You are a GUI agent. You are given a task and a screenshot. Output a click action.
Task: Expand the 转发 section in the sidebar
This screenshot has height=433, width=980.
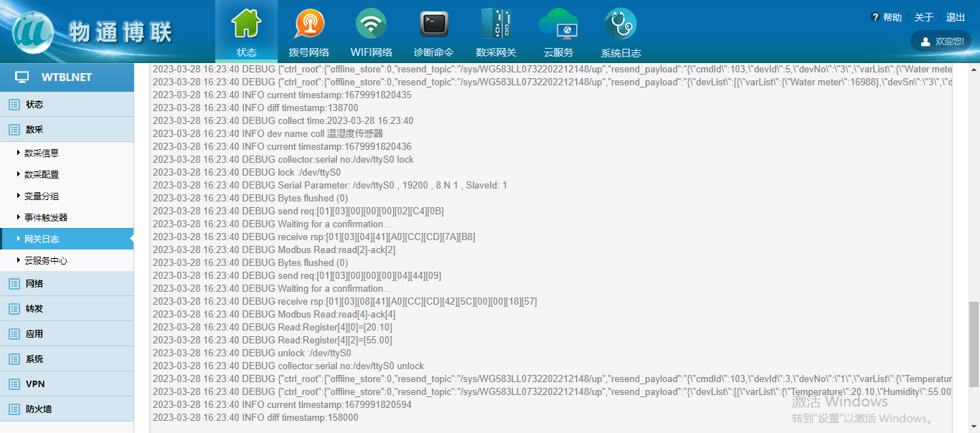click(34, 309)
